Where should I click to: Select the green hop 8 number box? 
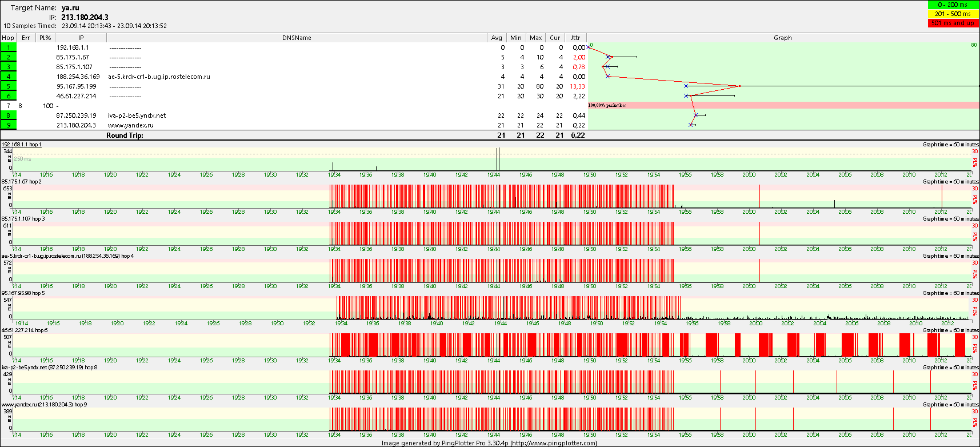(9, 115)
